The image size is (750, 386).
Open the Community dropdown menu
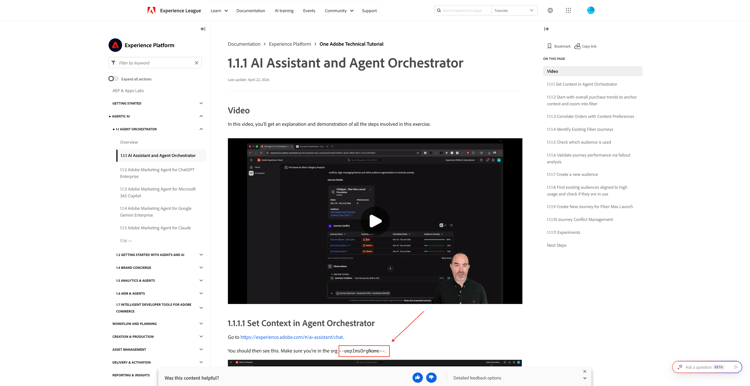pos(339,11)
